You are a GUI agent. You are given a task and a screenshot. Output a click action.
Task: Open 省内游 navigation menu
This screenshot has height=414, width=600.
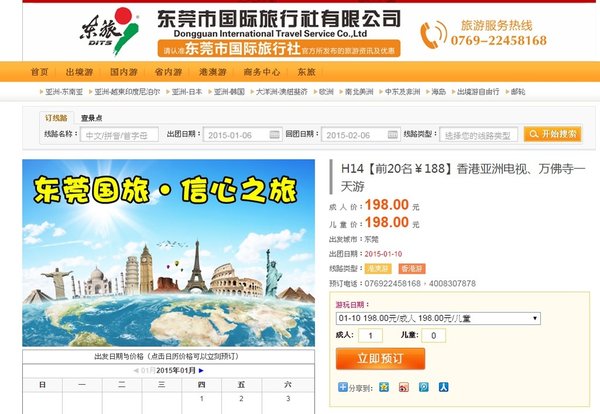[x=168, y=72]
